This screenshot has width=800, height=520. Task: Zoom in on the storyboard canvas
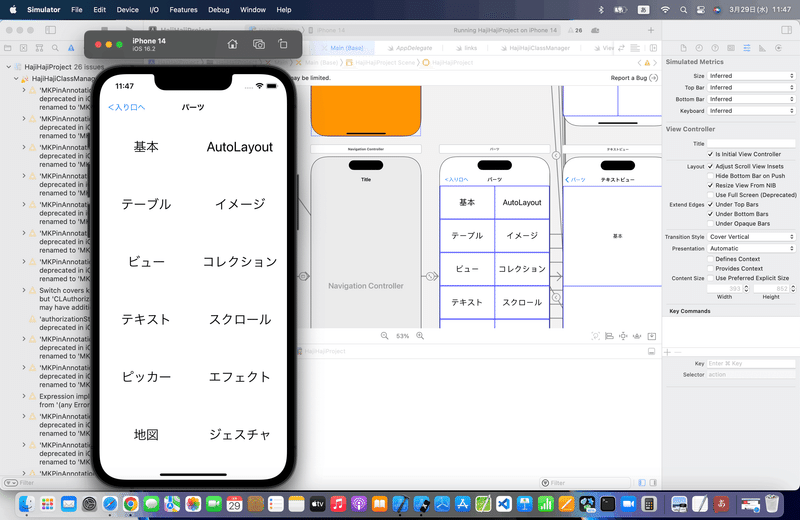[420, 336]
